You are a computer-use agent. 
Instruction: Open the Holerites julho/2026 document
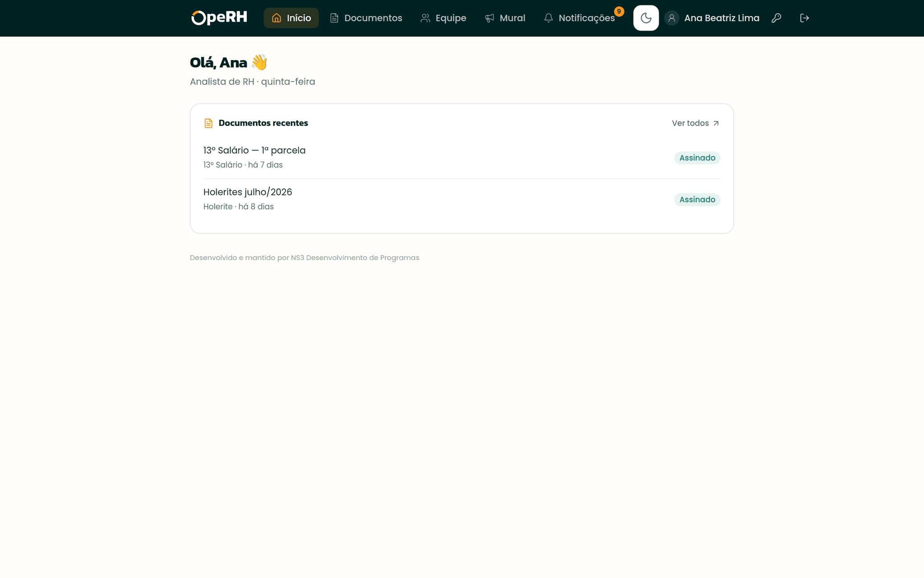point(248,192)
